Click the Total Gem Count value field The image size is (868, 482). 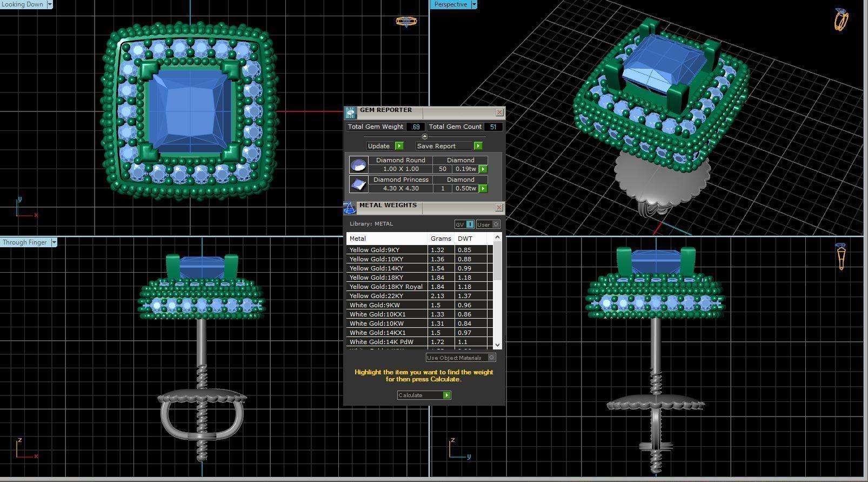click(x=493, y=127)
